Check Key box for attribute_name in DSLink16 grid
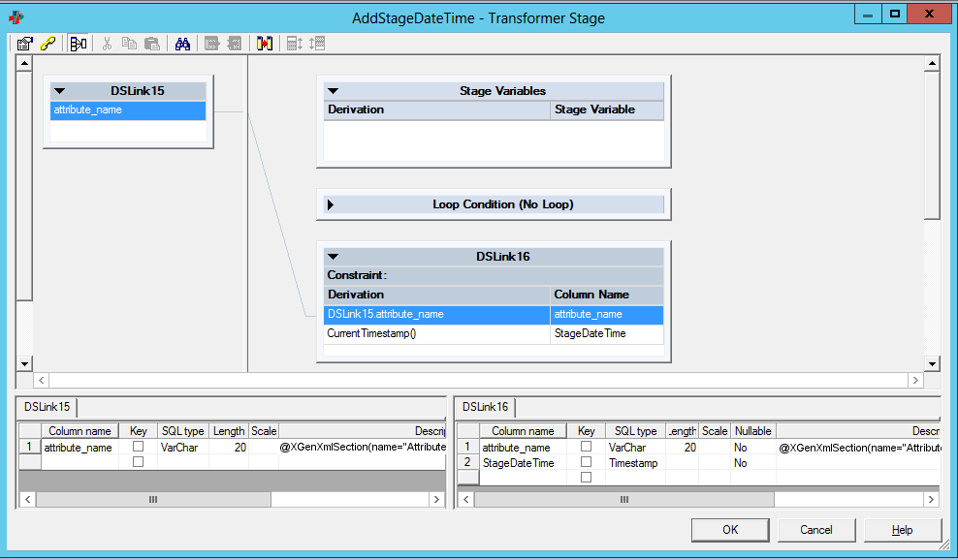958x560 pixels. pos(586,447)
